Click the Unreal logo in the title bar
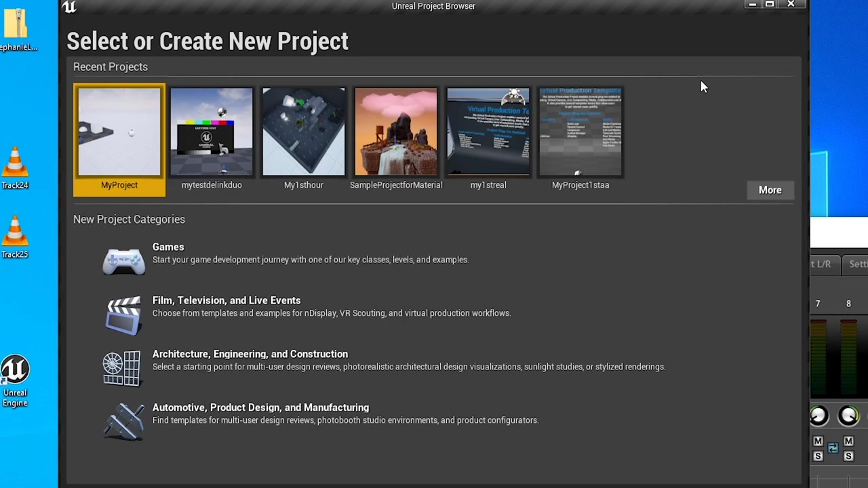868x488 pixels. [x=69, y=7]
